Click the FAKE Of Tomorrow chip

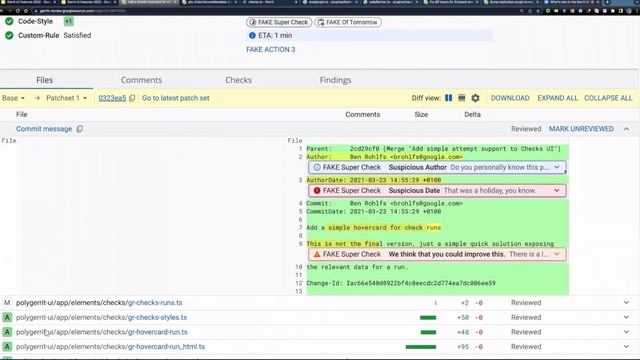pyautogui.click(x=348, y=22)
